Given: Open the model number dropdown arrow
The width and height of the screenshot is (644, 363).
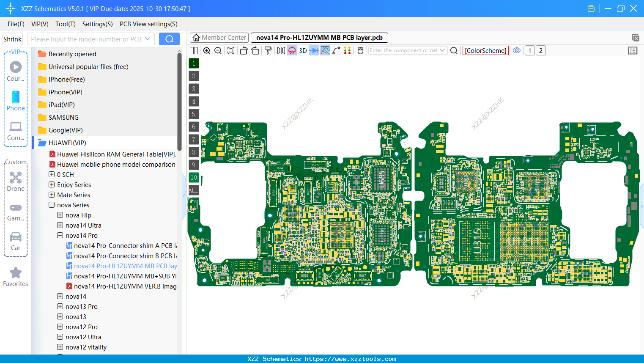Looking at the screenshot, I should 148,39.
